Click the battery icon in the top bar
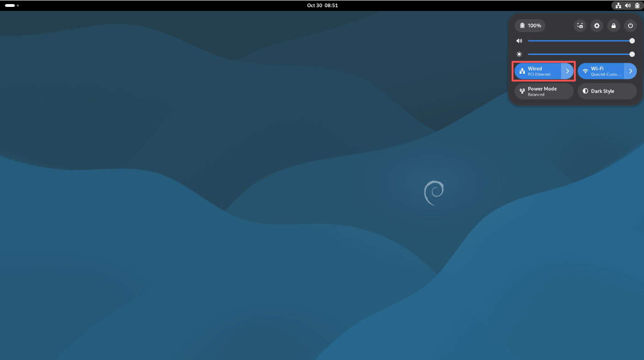The height and width of the screenshot is (360, 644). [x=637, y=5]
